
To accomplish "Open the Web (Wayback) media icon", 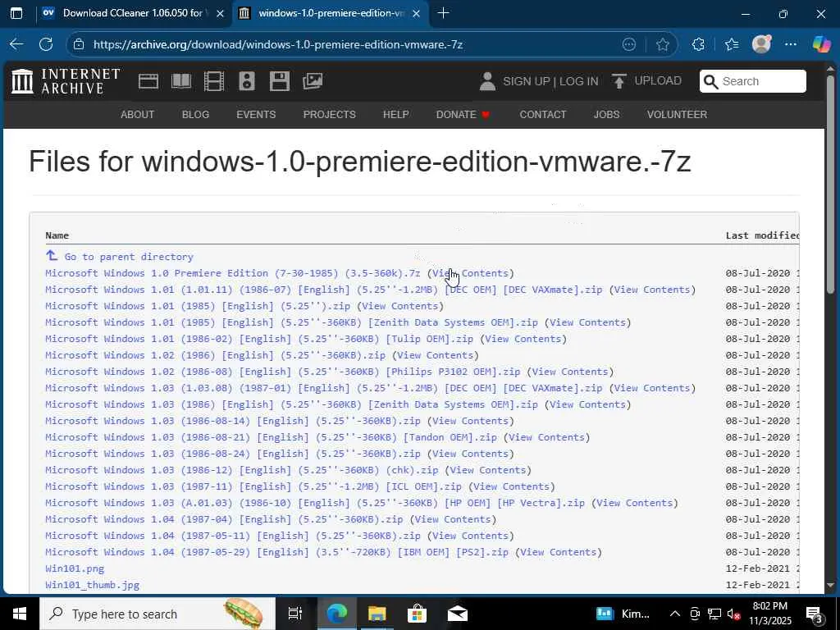I will tap(148, 81).
